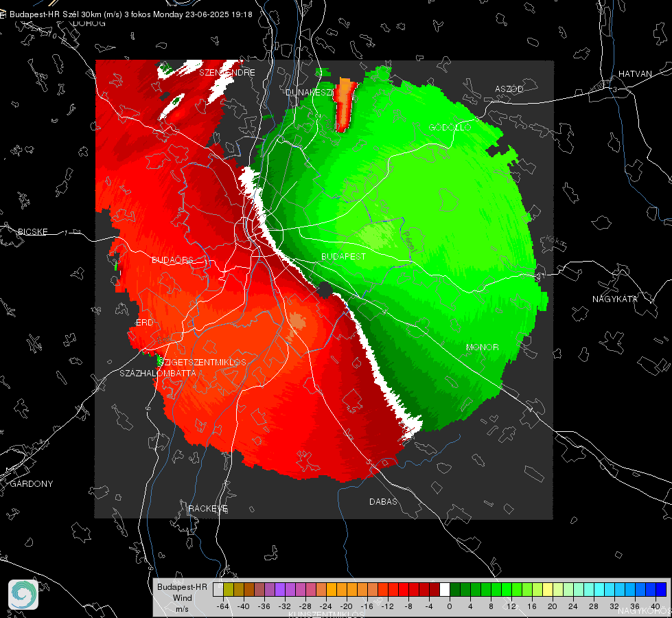The height and width of the screenshot is (618, 672).
Task: Click the 0 value on the legend scale
Action: (449, 606)
